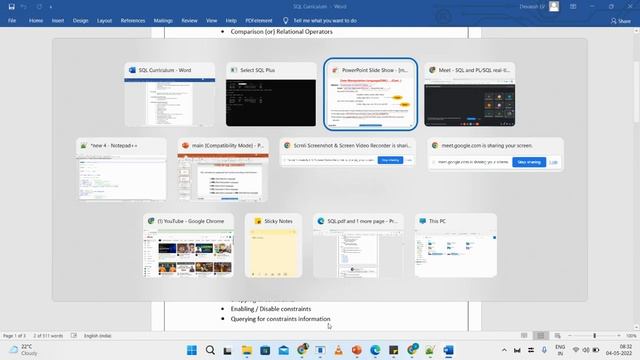Viewport: 640px width, 360px height.
Task: Open the Mailings ribbon tab
Action: click(163, 20)
